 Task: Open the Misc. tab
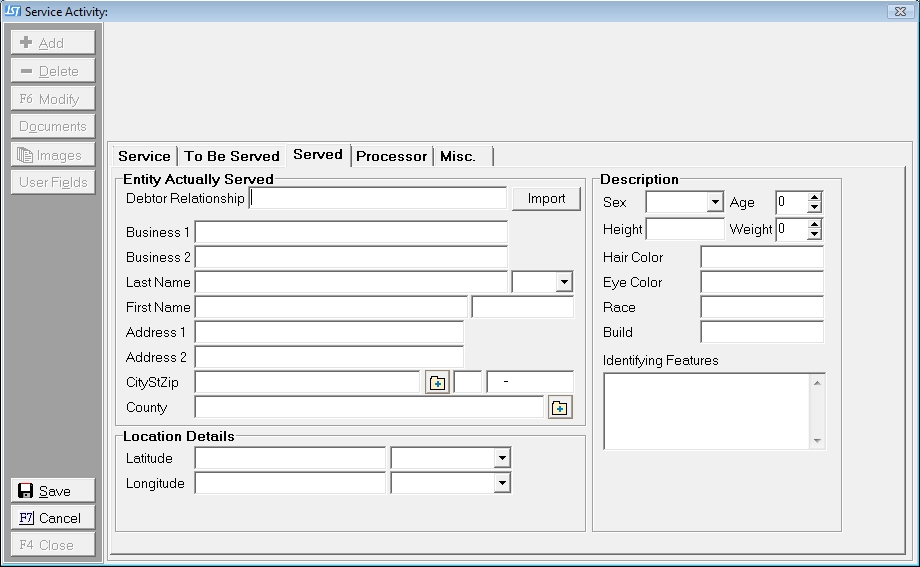[x=458, y=156]
